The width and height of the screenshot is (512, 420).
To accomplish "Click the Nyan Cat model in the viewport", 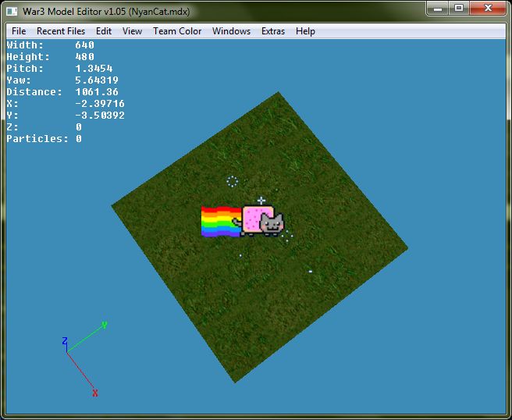I will click(x=258, y=219).
